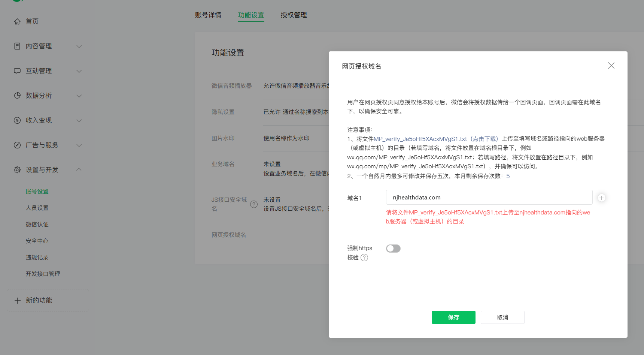Image resolution: width=644 pixels, height=355 pixels.
Task: Expand the 互动管理 menu chevron
Action: click(79, 71)
